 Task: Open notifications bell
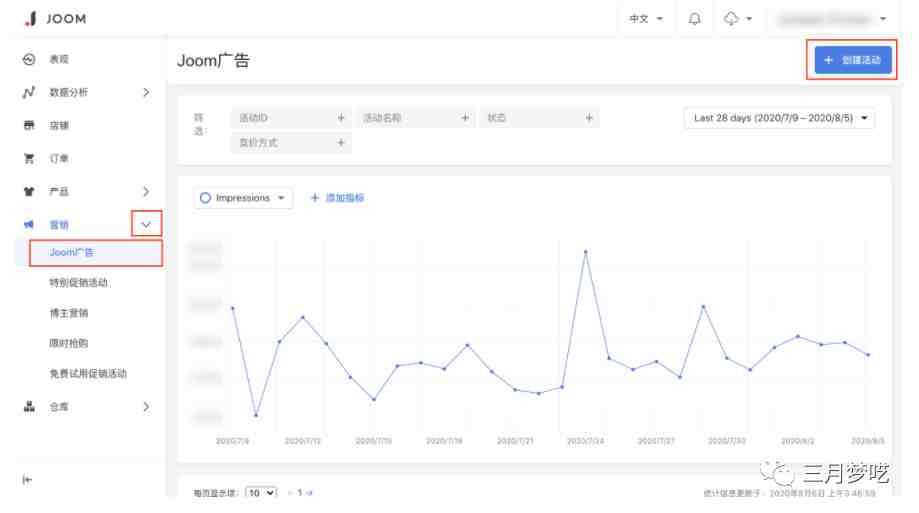(695, 19)
